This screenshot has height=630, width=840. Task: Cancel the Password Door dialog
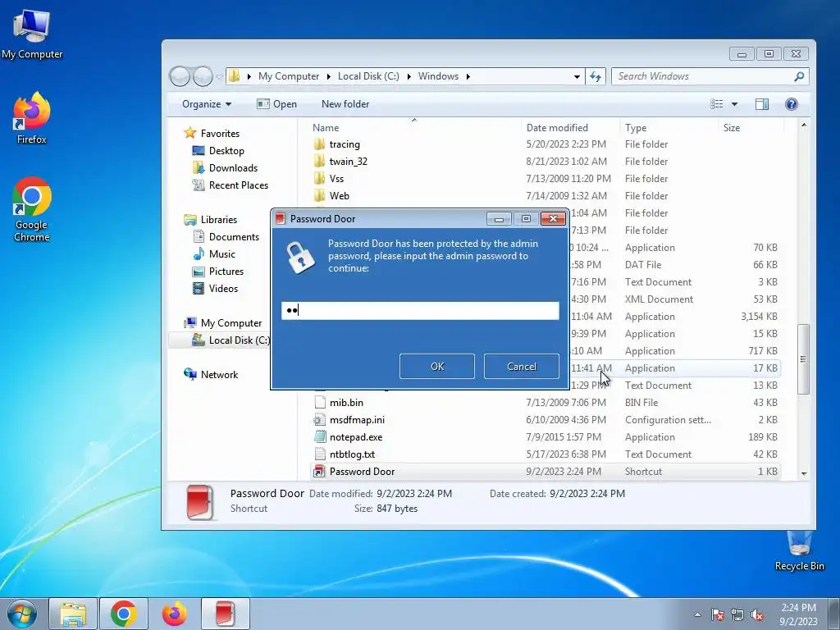tap(521, 367)
